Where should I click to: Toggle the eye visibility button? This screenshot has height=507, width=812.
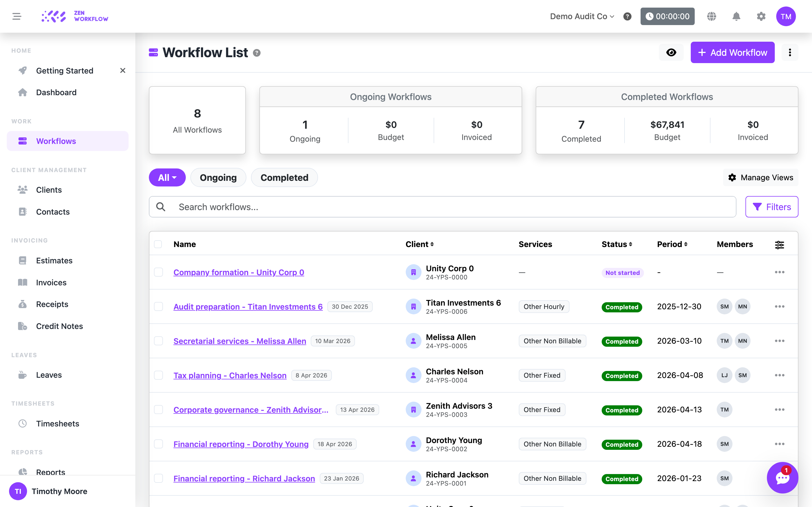point(671,53)
